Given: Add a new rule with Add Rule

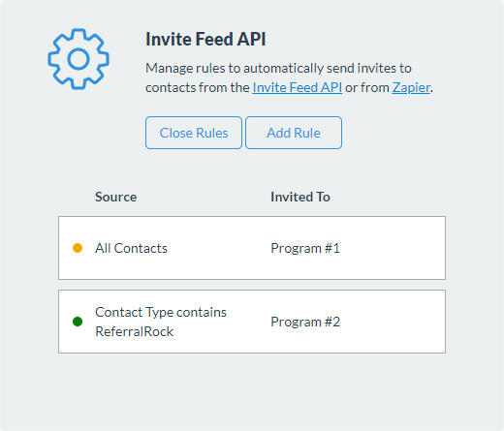Looking at the screenshot, I should [294, 133].
